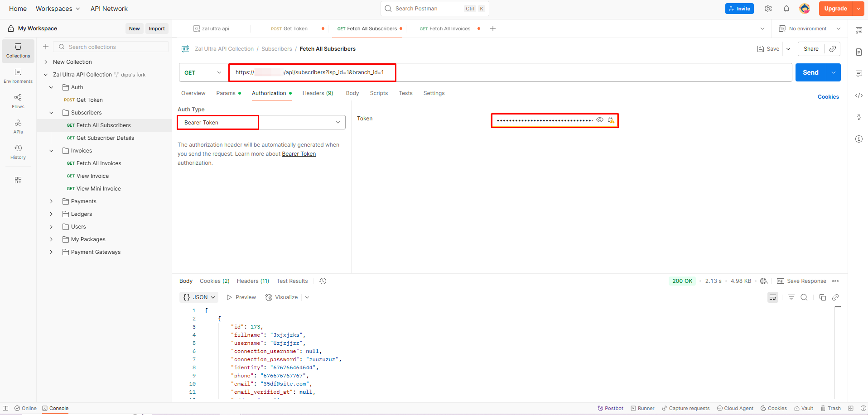Open the Visualize options dropdown arrow

tap(307, 297)
